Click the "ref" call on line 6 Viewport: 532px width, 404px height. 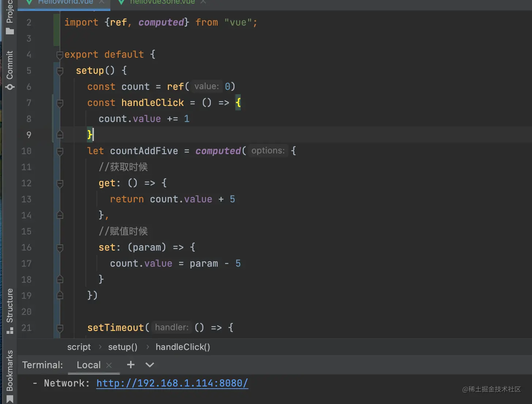tap(175, 87)
